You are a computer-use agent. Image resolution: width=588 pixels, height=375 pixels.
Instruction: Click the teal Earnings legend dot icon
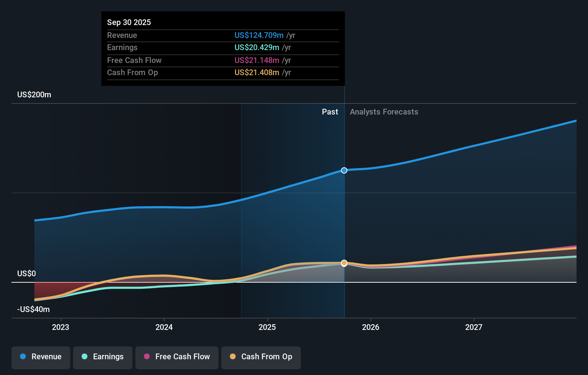pyautogui.click(x=84, y=357)
